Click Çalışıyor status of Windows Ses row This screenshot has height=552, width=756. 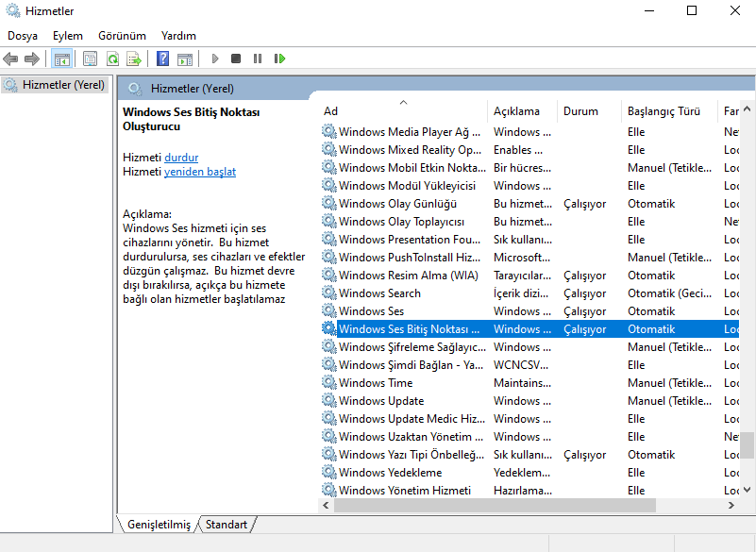584,311
